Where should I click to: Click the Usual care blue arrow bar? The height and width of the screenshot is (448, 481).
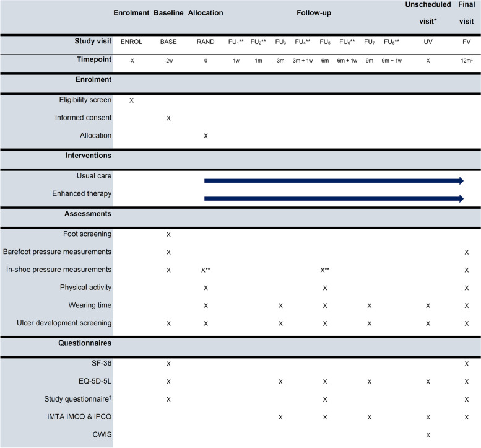(x=334, y=181)
